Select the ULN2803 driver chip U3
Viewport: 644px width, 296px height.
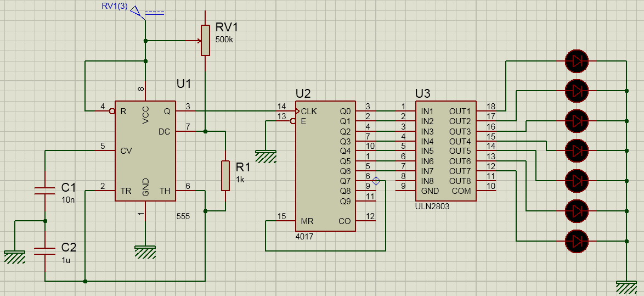pyautogui.click(x=445, y=150)
